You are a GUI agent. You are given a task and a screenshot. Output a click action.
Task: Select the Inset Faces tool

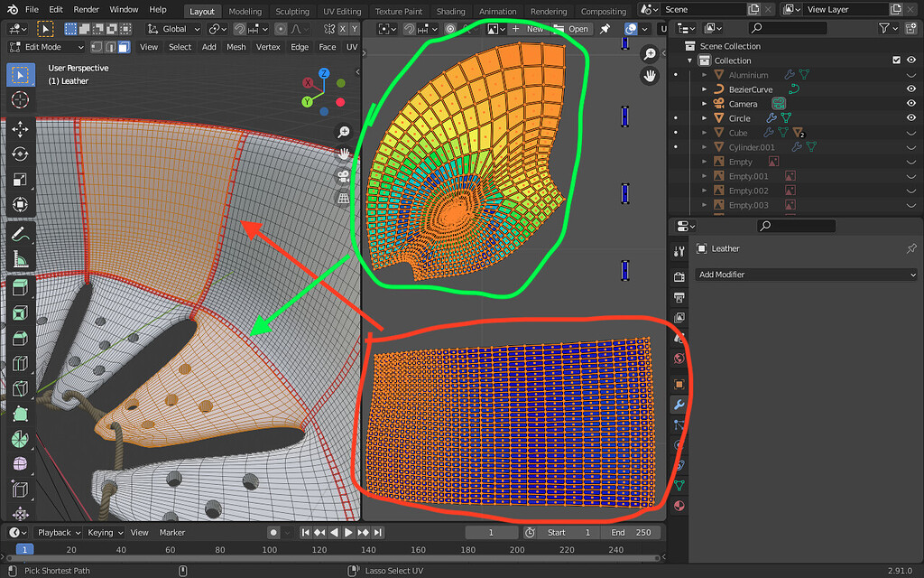click(21, 312)
